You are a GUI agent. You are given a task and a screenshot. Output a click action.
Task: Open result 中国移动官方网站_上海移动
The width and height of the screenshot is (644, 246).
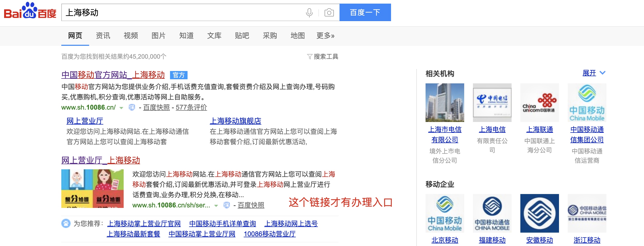tap(113, 75)
